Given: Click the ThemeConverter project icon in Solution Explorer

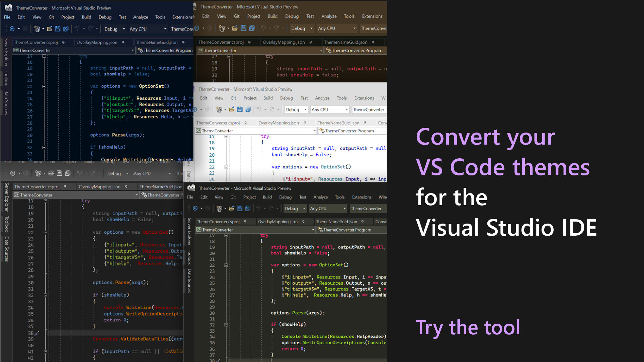Looking at the screenshot, I should [16, 50].
